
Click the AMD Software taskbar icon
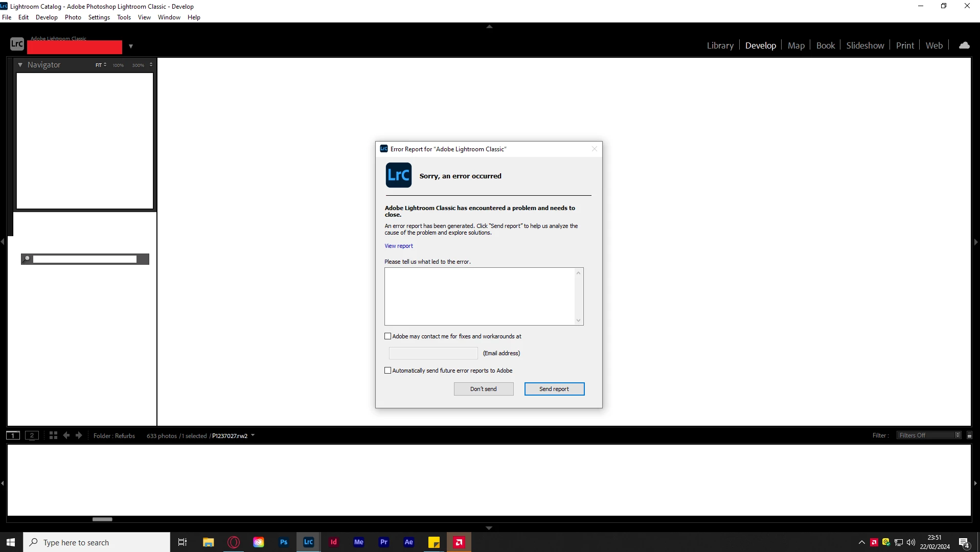pyautogui.click(x=459, y=542)
